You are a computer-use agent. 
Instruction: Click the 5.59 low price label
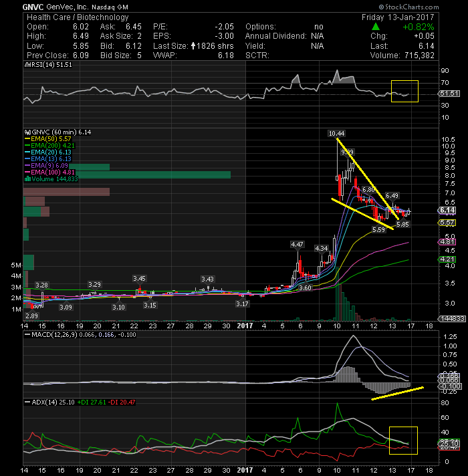379,230
